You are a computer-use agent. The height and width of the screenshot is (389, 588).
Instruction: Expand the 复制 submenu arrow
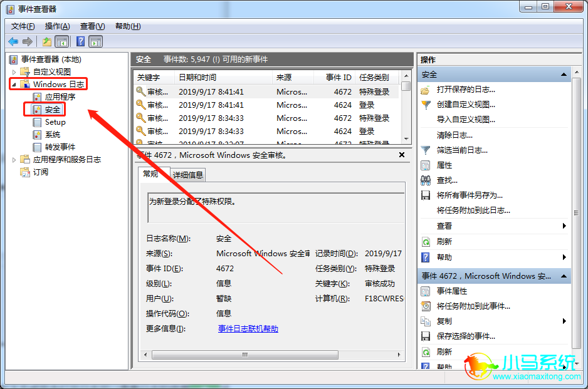pos(564,321)
